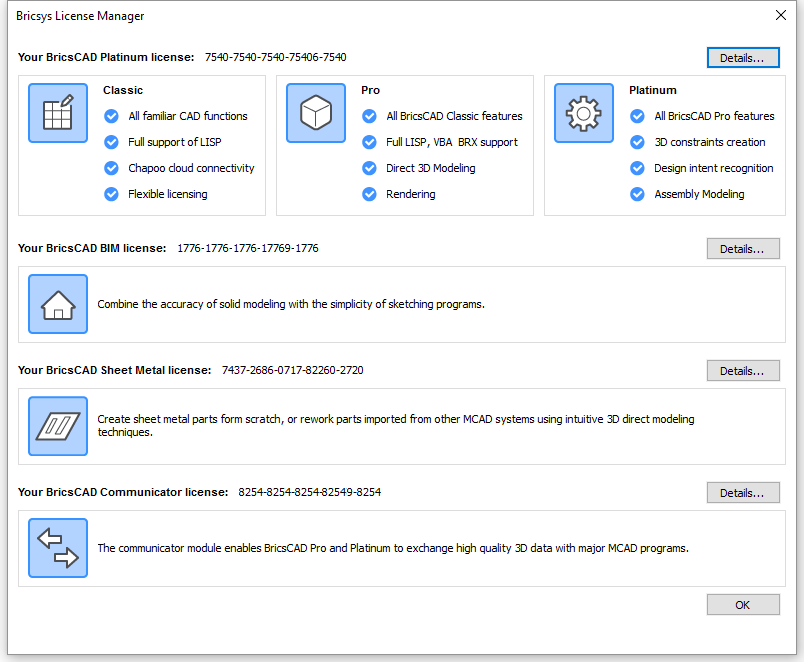The height and width of the screenshot is (662, 804).
Task: Click the Sheet Metal parallelogram icon
Action: click(x=58, y=426)
